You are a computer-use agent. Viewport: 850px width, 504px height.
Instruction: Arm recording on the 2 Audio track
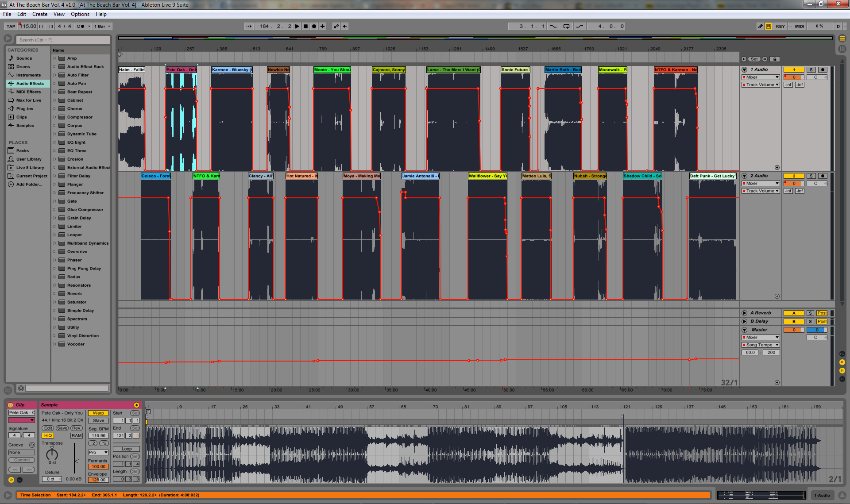point(823,176)
